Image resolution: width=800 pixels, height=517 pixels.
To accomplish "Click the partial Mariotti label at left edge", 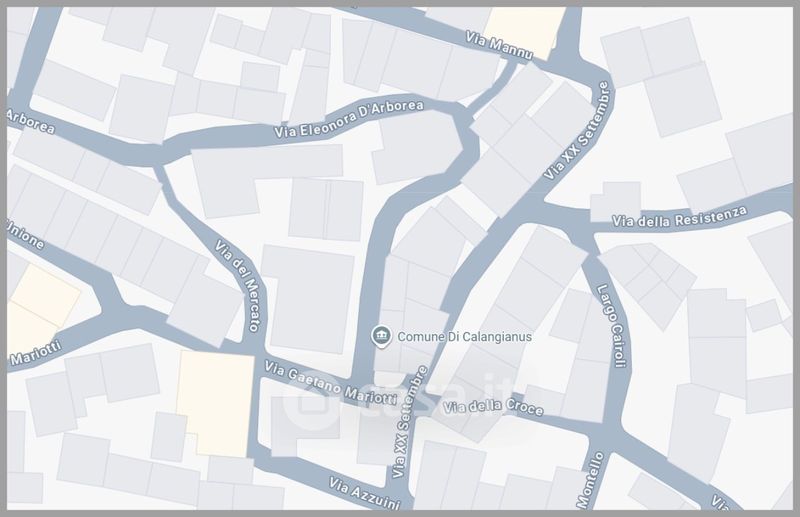I will pyautogui.click(x=35, y=351).
